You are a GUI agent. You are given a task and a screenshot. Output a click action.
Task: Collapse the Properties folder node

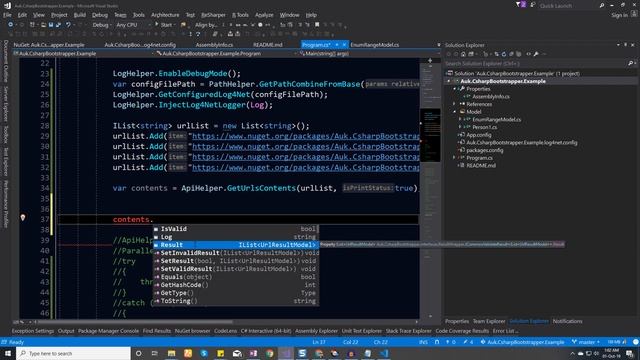[455, 89]
